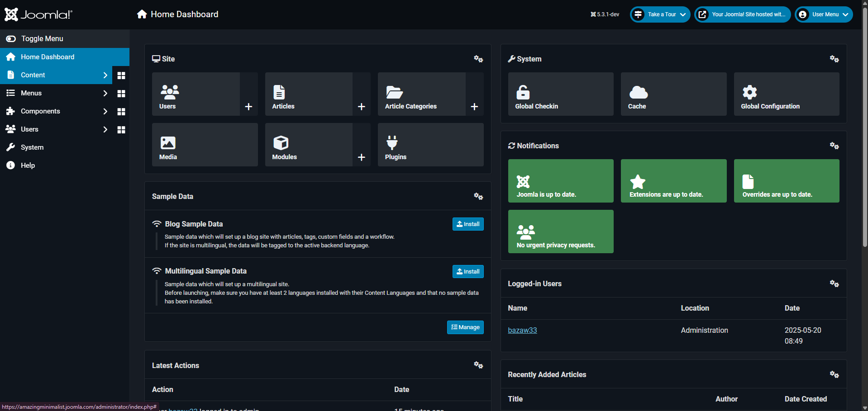The image size is (868, 411).
Task: Open Plugins via the plug icon
Action: click(x=392, y=143)
